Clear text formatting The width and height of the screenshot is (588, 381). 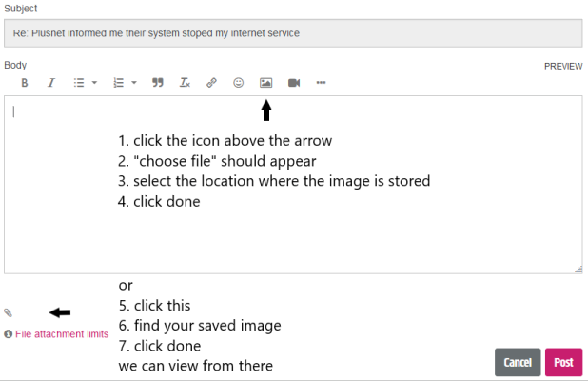pos(186,83)
